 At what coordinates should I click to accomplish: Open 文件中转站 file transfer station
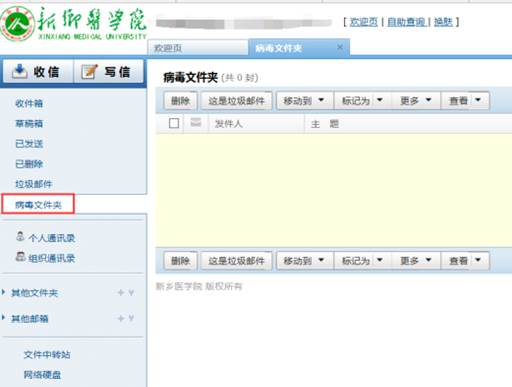coord(47,354)
